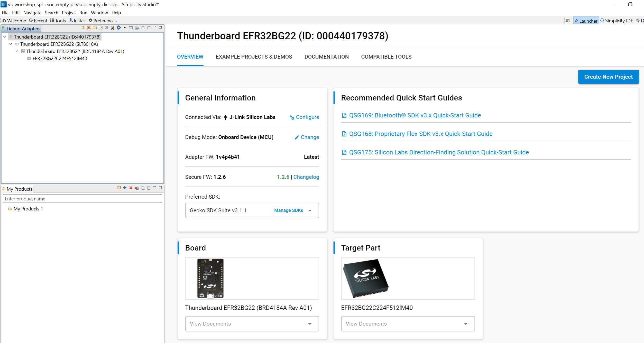Viewport: 644px width, 343px height.
Task: Click the grey delete X in Debug Adapters
Action: 107,27
